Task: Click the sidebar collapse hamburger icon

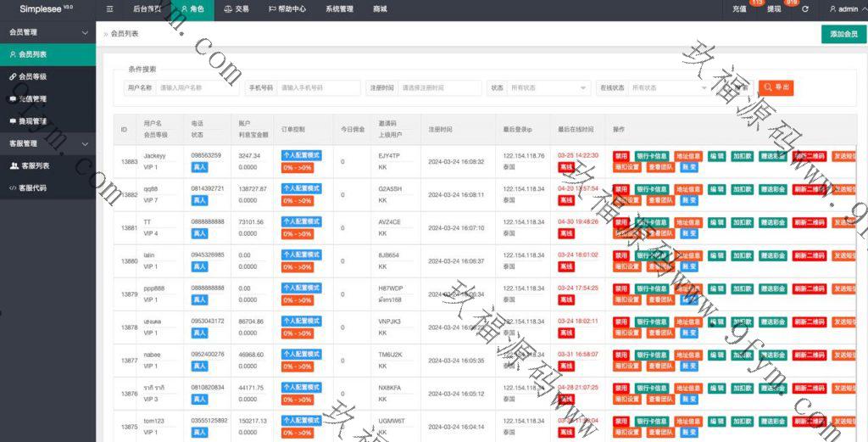Action: click(110, 9)
